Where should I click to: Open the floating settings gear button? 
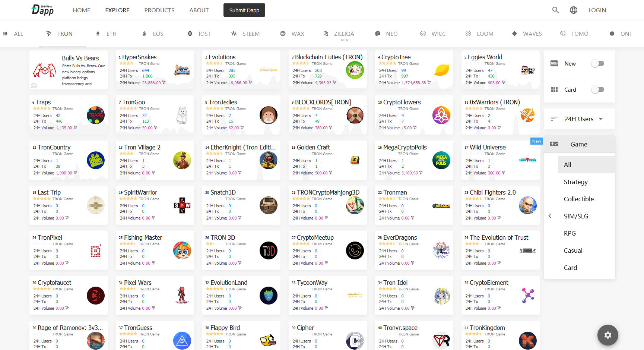click(608, 335)
